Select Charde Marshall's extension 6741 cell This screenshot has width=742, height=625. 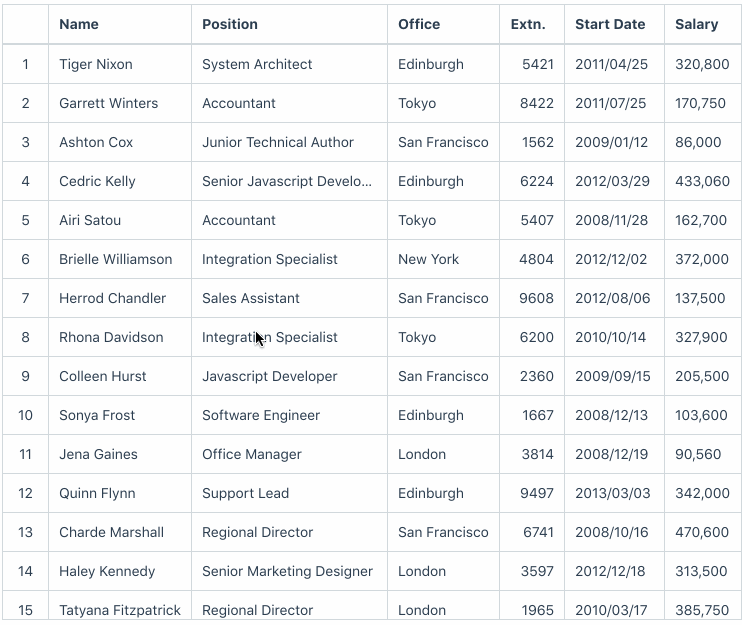click(536, 532)
